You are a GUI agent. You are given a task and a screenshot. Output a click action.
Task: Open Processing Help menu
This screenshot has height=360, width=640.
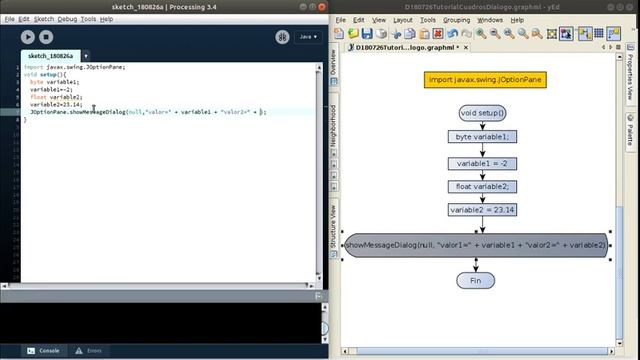[106, 19]
